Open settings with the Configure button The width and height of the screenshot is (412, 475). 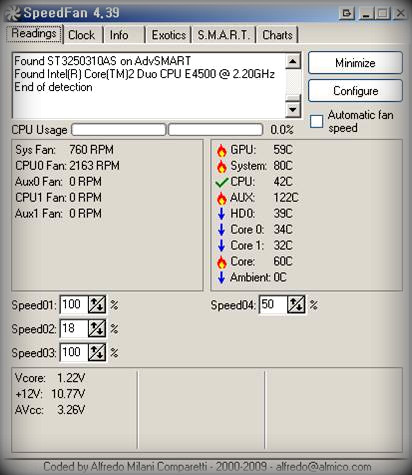355,91
